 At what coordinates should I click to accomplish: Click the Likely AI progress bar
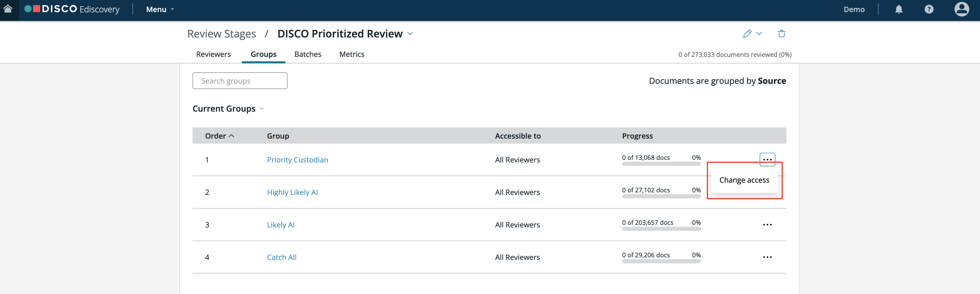tap(661, 229)
